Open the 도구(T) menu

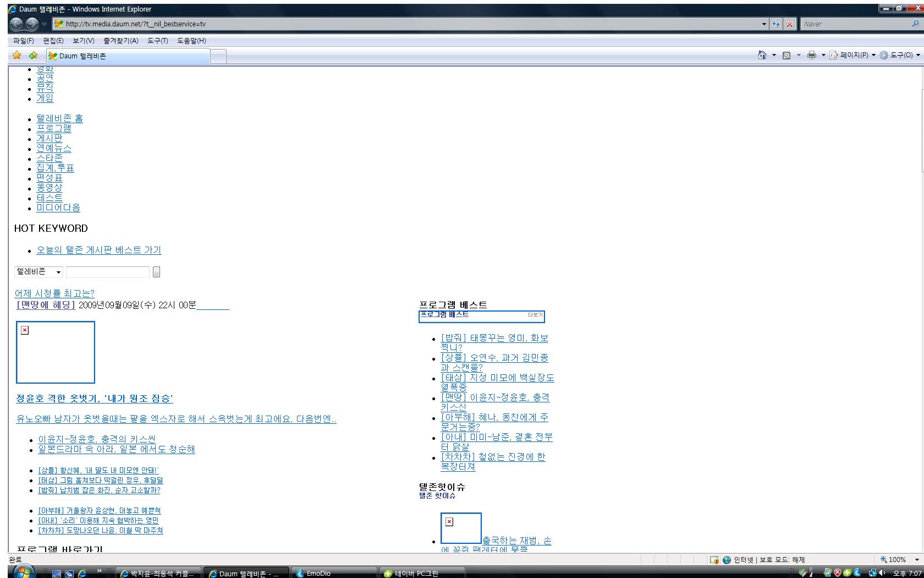(x=158, y=41)
